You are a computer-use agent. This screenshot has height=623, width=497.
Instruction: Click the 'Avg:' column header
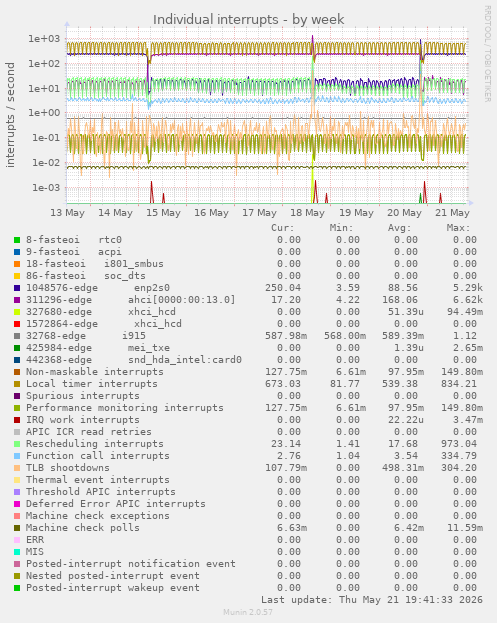point(400,228)
